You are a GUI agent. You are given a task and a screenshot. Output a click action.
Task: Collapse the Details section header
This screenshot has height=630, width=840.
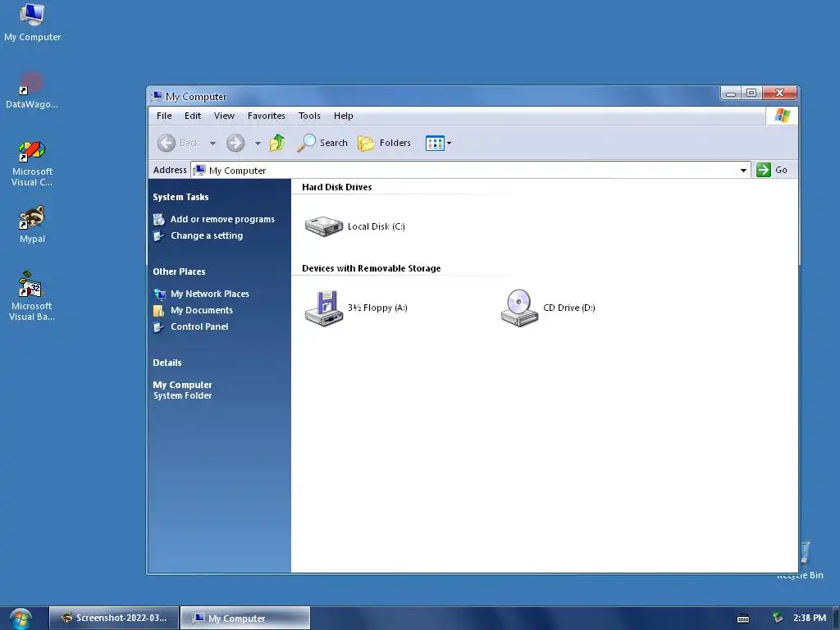tap(167, 363)
